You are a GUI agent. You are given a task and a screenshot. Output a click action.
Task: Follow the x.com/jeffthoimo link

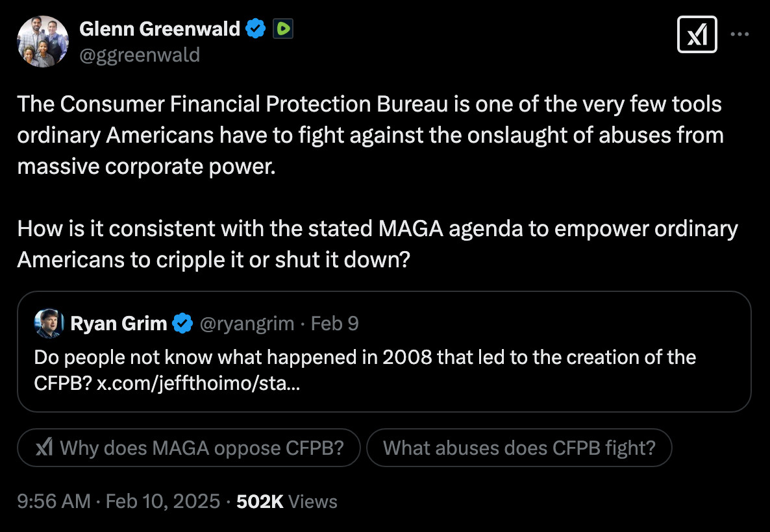click(x=199, y=383)
